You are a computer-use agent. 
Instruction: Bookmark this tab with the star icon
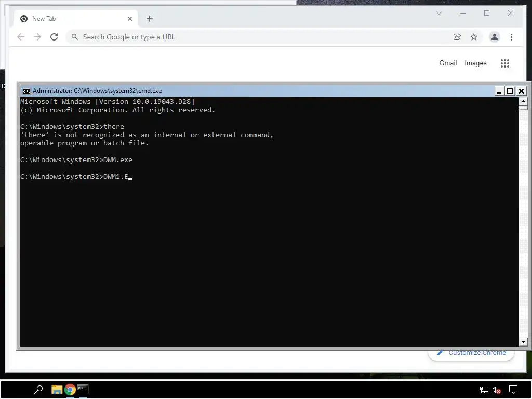(x=474, y=37)
